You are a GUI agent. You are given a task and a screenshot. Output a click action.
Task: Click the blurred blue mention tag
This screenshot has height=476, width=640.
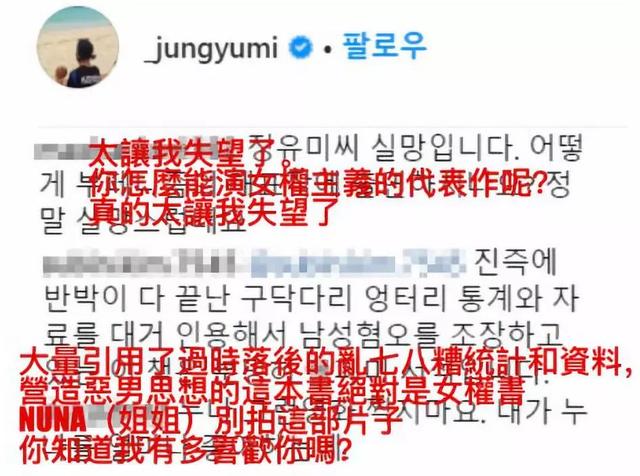(357, 262)
